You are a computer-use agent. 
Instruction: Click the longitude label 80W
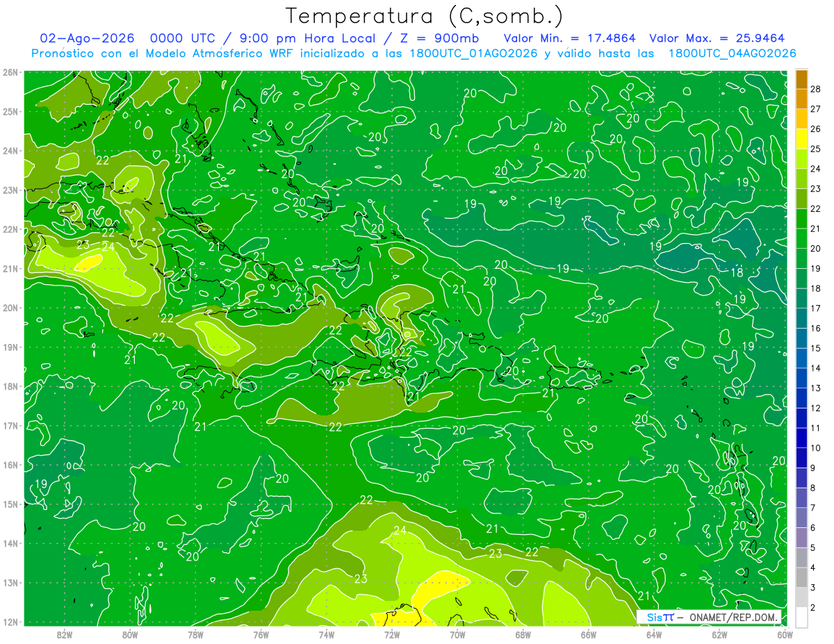pos(130,635)
